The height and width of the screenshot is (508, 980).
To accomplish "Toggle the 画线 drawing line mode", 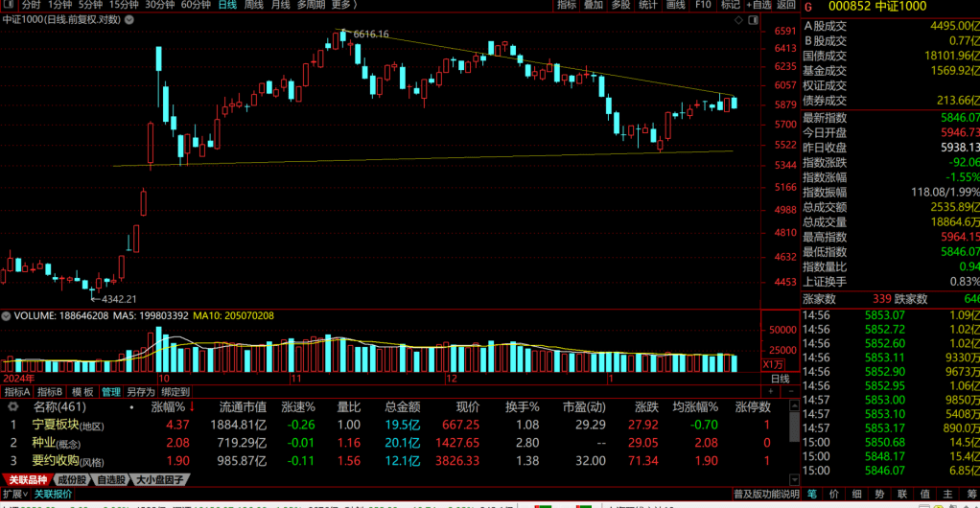I will click(x=676, y=5).
